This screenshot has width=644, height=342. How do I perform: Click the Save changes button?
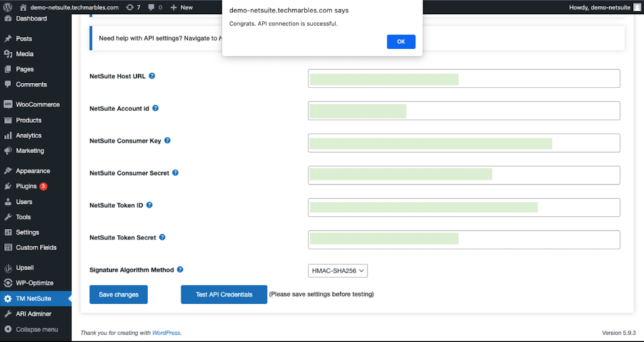[x=118, y=295]
